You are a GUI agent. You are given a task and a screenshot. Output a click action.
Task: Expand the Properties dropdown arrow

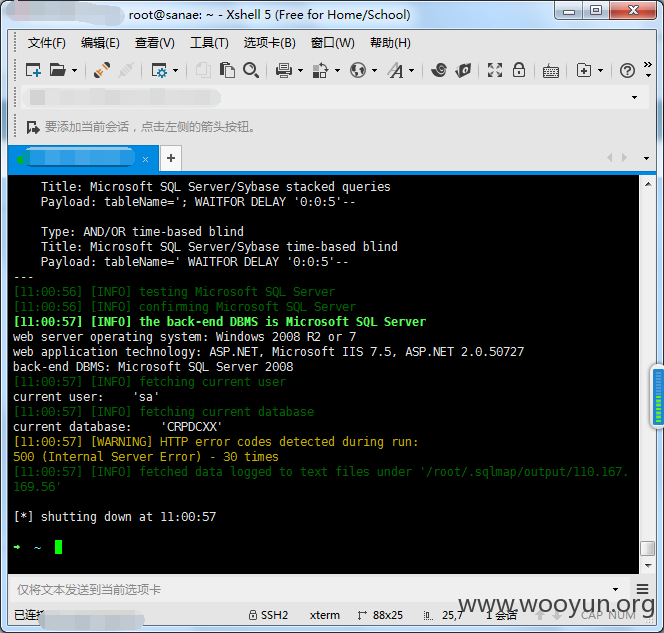[x=176, y=70]
